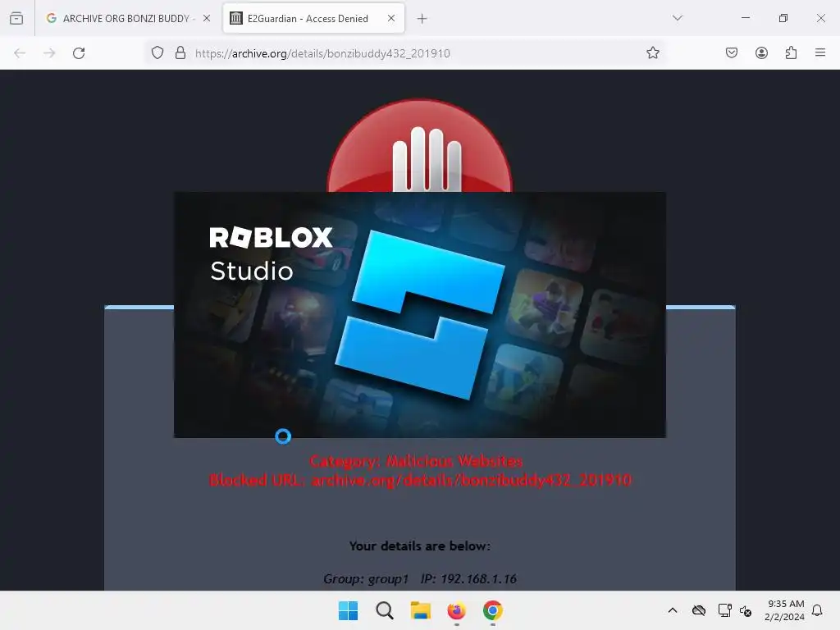
Task: Open the Windows Start menu
Action: click(x=348, y=610)
